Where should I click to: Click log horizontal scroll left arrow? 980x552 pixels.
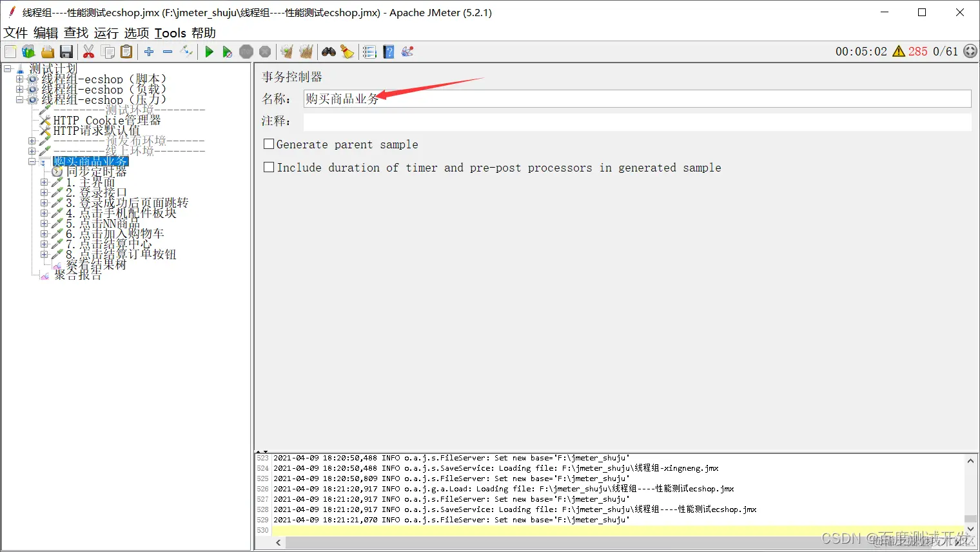279,543
